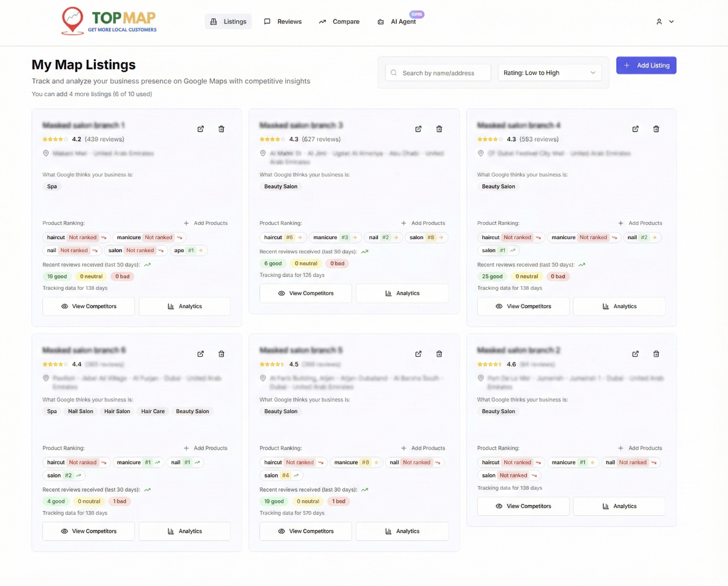View Competitors for salon branch 3
This screenshot has height=586, width=728.
306,293
